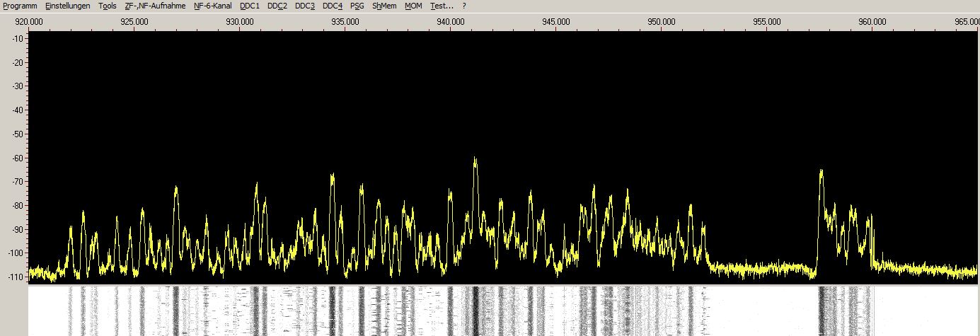Click the 935.000 frequency axis label
This screenshot has width=980, height=336.
coord(345,21)
